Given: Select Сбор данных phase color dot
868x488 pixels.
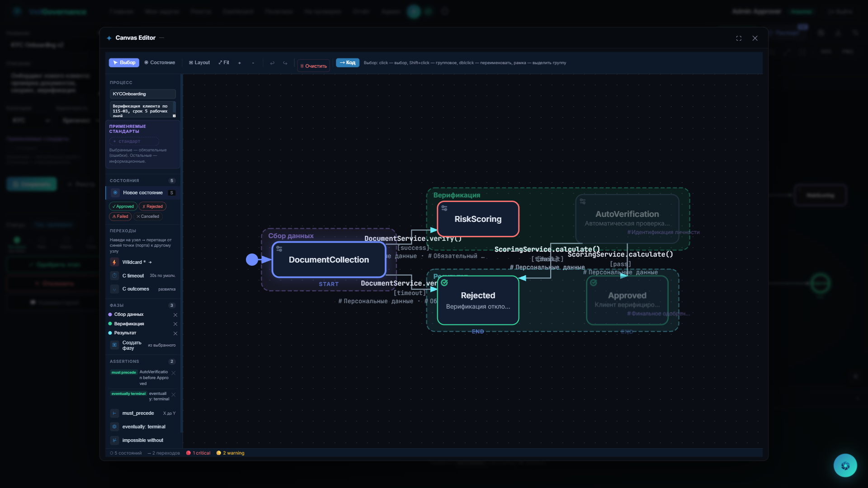Looking at the screenshot, I should [110, 314].
